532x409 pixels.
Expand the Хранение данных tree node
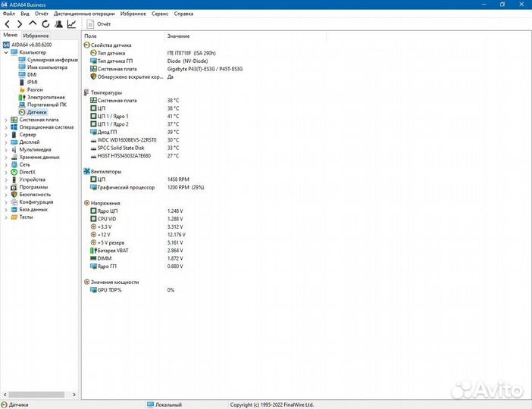(x=6, y=157)
